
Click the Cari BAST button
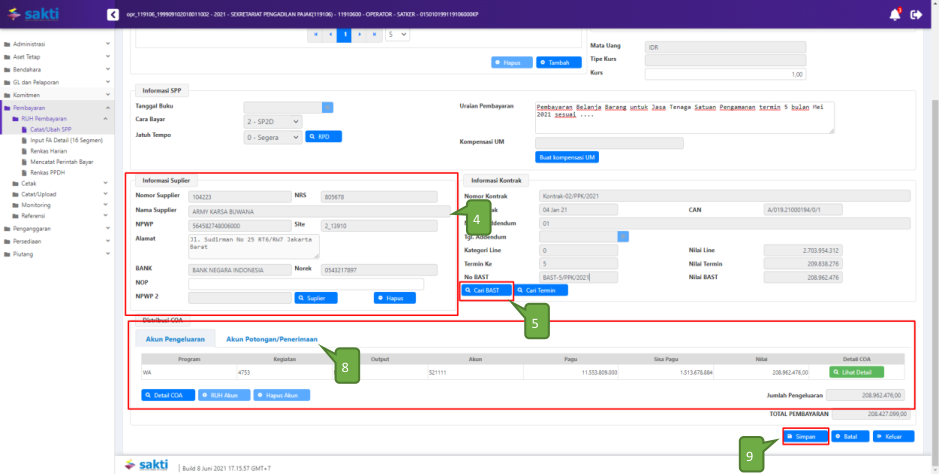486,290
